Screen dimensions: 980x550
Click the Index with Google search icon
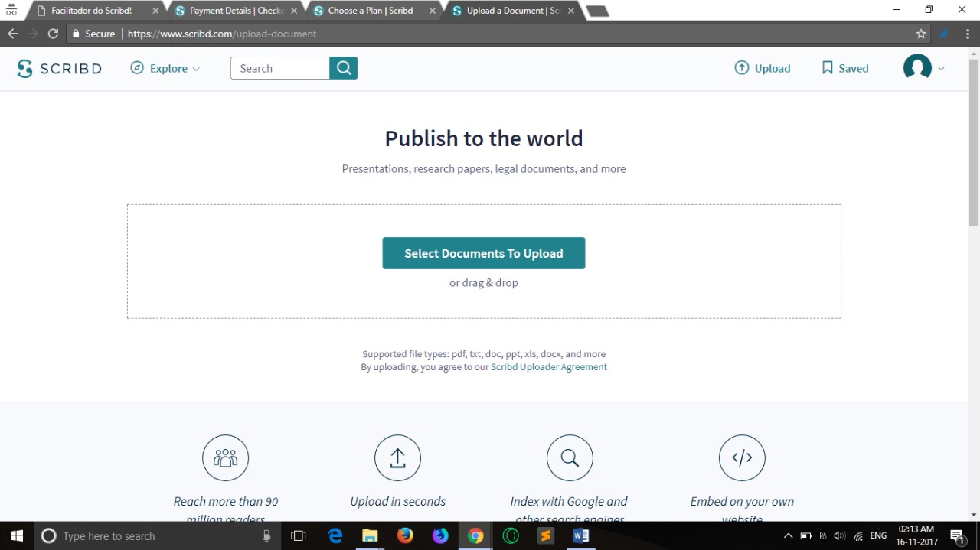pos(570,457)
